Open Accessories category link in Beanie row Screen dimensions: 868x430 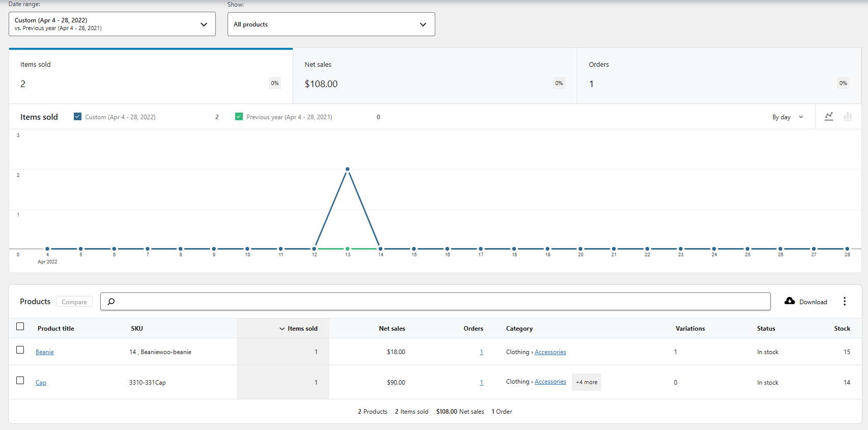(x=550, y=352)
